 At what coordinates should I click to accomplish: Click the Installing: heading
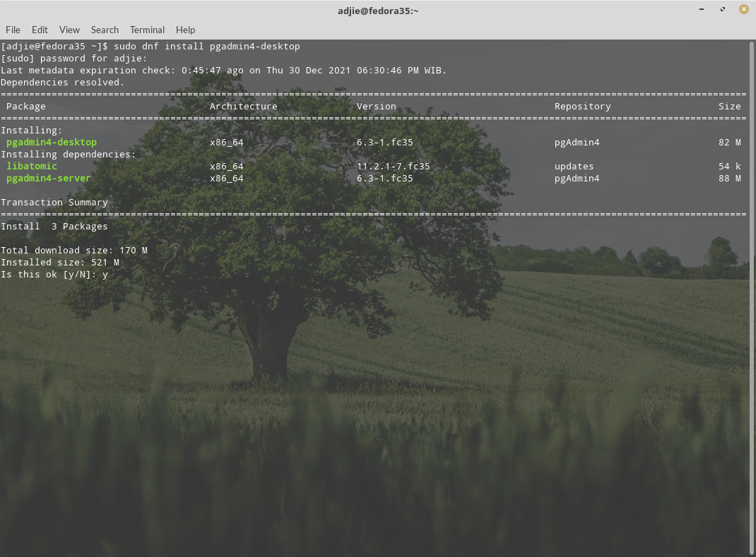[x=32, y=131]
